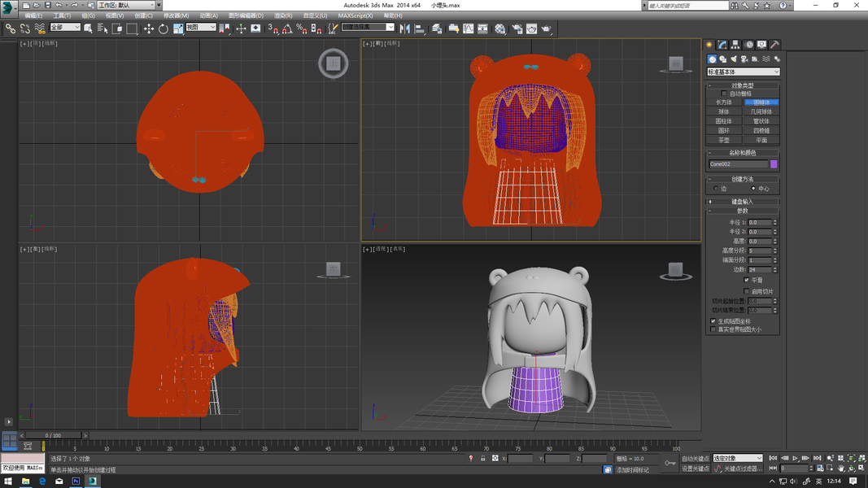Image resolution: width=868 pixels, height=488 pixels.
Task: Toggle the 自动栅格 checkbox
Action: point(723,94)
